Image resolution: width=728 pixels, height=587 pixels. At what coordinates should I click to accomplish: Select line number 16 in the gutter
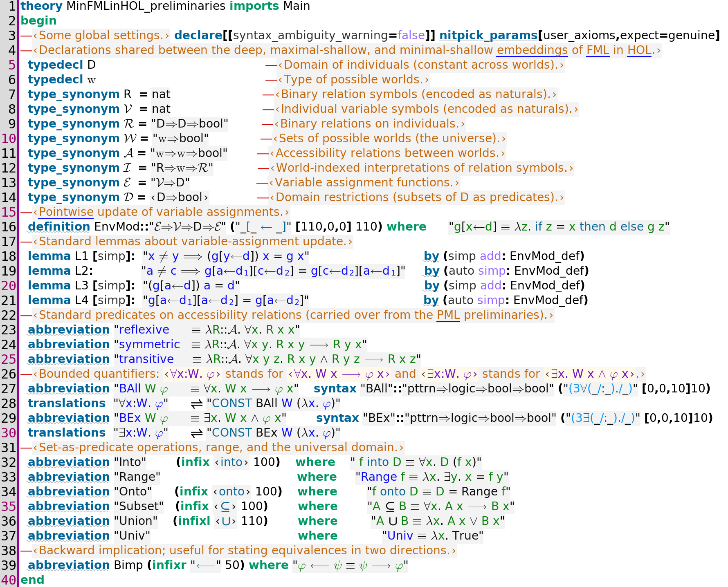click(9, 227)
